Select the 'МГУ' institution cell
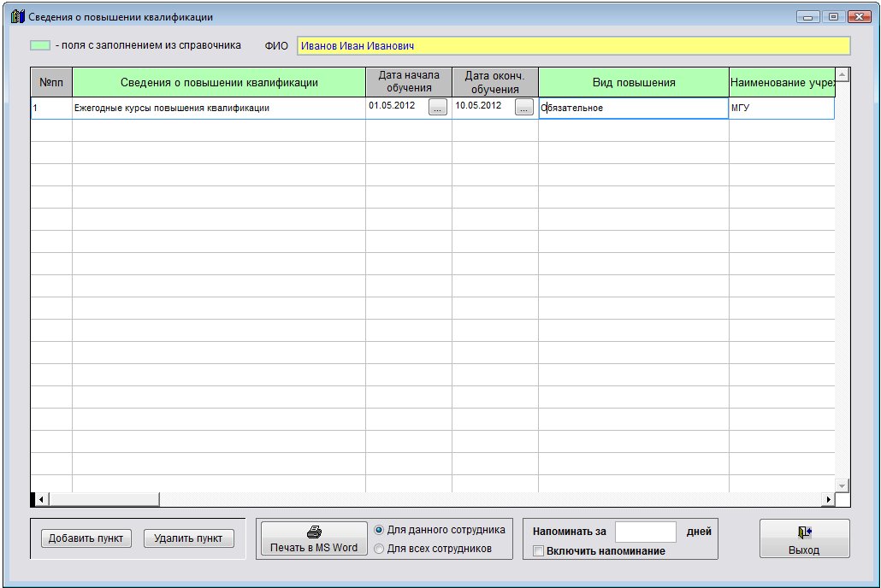The width and height of the screenshot is (881, 588). 780,109
